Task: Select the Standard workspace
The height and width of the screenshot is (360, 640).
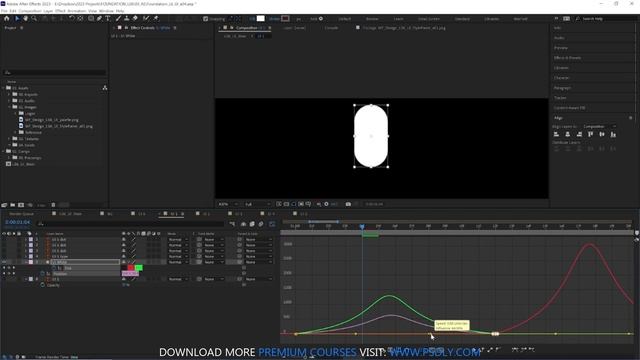Action: coord(462,19)
